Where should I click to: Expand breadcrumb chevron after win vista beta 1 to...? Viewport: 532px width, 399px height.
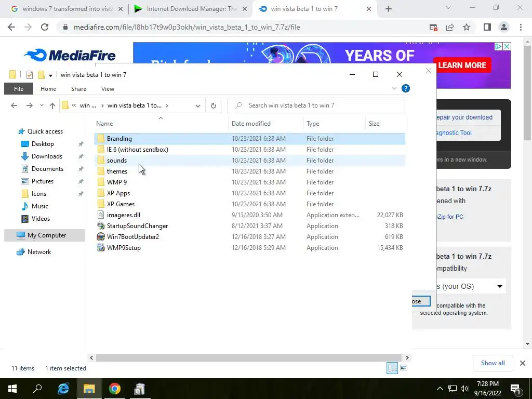coord(167,105)
